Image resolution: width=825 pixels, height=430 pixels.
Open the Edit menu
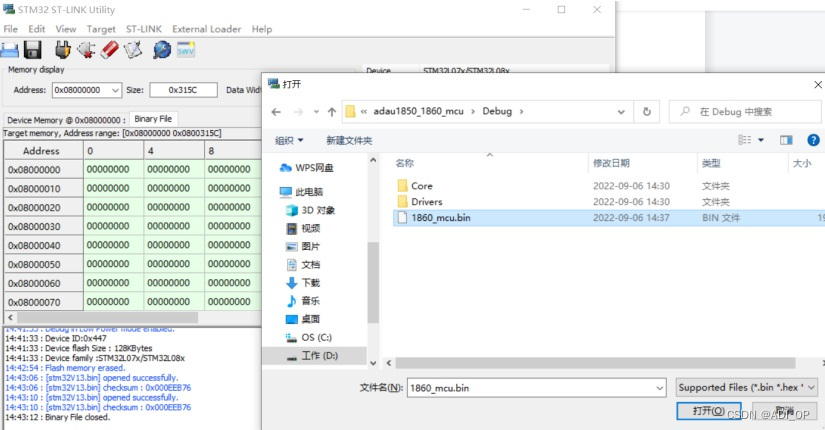click(x=37, y=29)
